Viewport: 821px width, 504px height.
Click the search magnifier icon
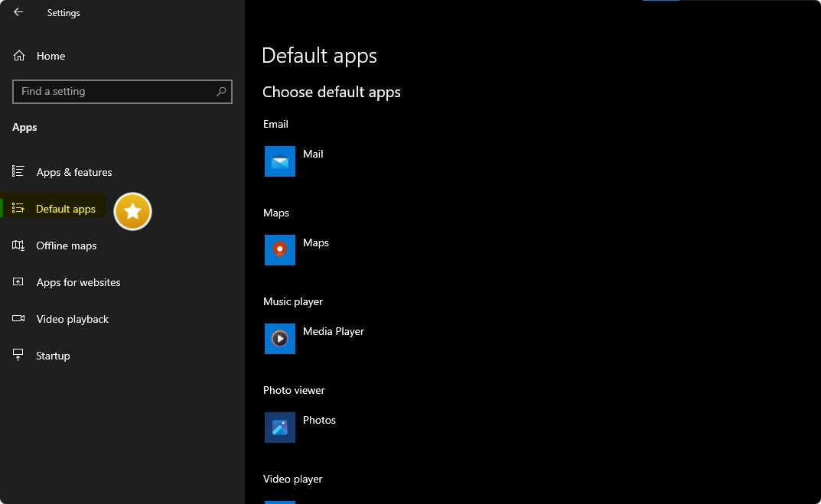[221, 92]
